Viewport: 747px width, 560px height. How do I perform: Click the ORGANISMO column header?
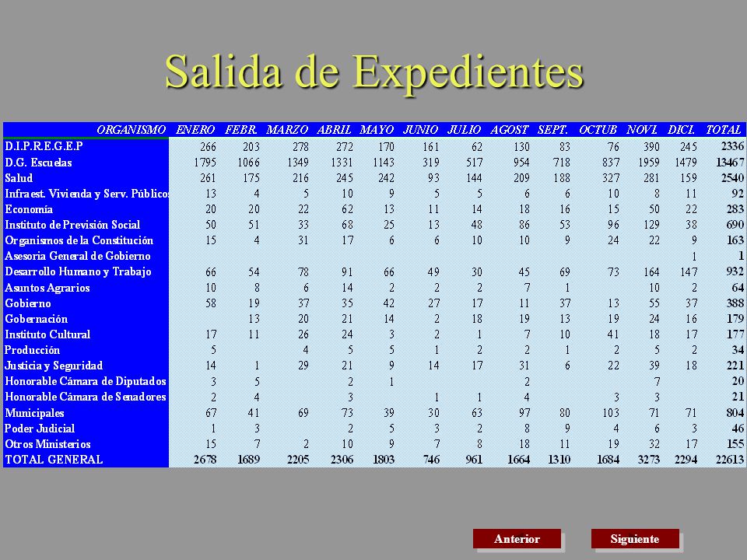point(131,130)
